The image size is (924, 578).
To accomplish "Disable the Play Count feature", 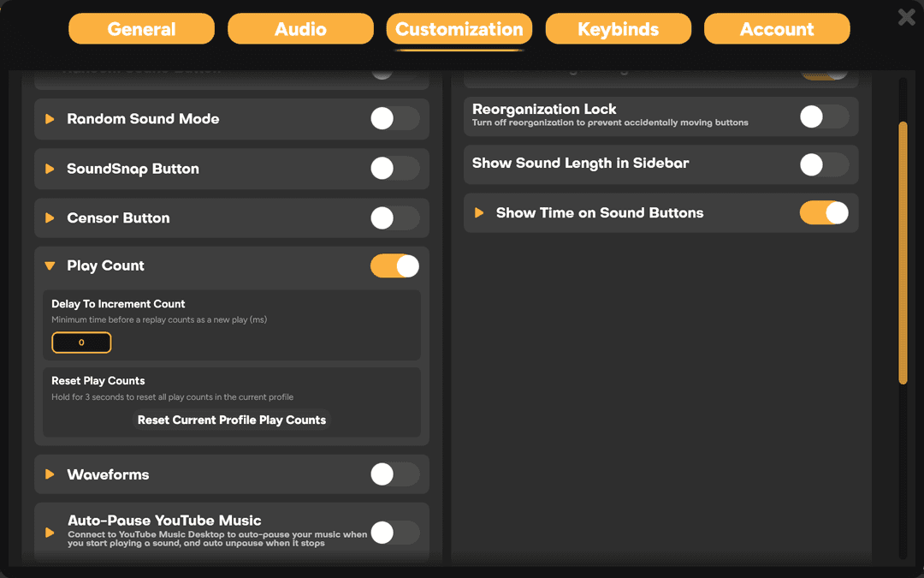I will coord(394,265).
